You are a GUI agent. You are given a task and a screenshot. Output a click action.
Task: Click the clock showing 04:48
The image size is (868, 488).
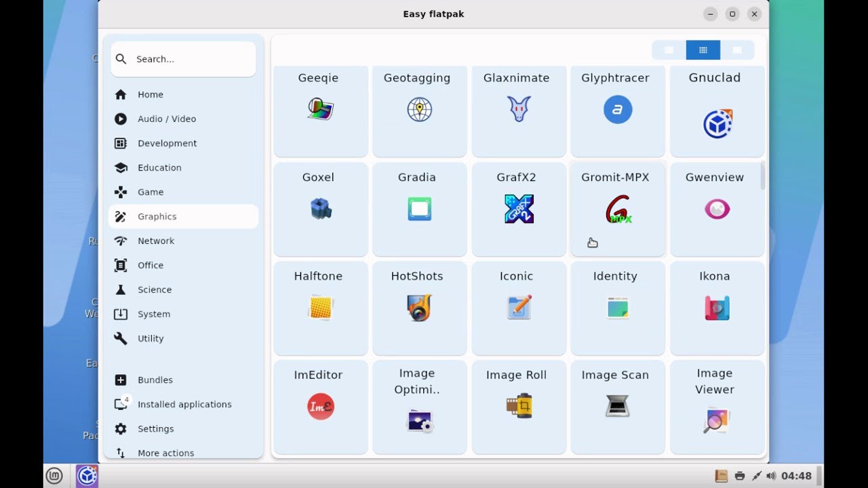coord(796,476)
